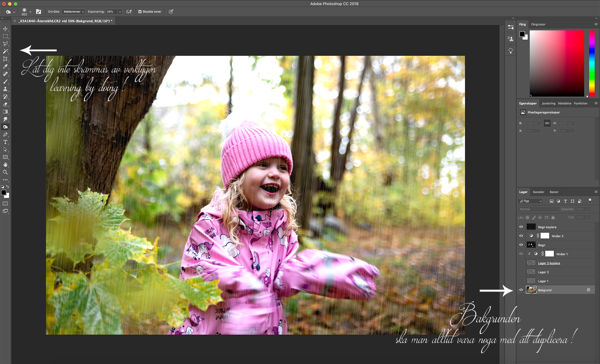Viewport: 600px width, 364px height.
Task: Open the tool preset picker arrow
Action: coord(14,12)
